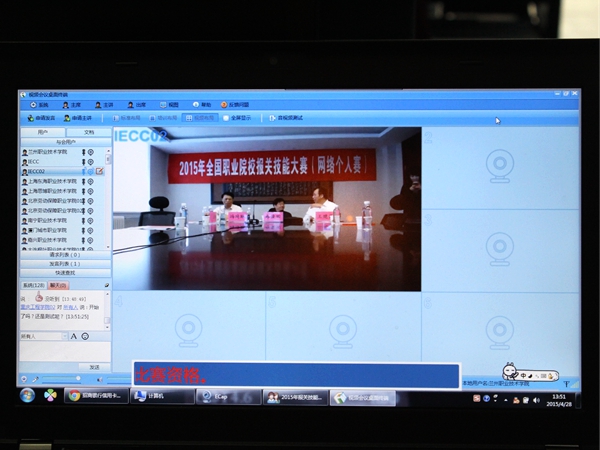Open the 反馈问题 menu
600x450 pixels.
click(235, 104)
